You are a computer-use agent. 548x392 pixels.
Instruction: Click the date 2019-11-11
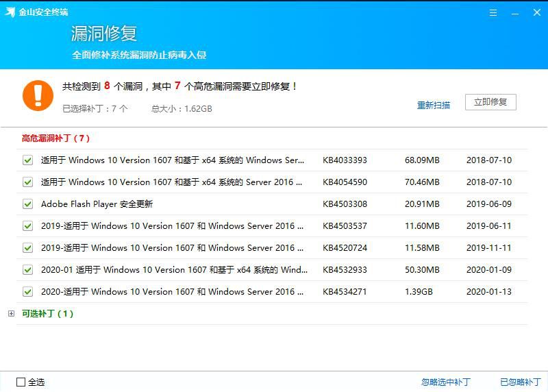[x=489, y=248]
